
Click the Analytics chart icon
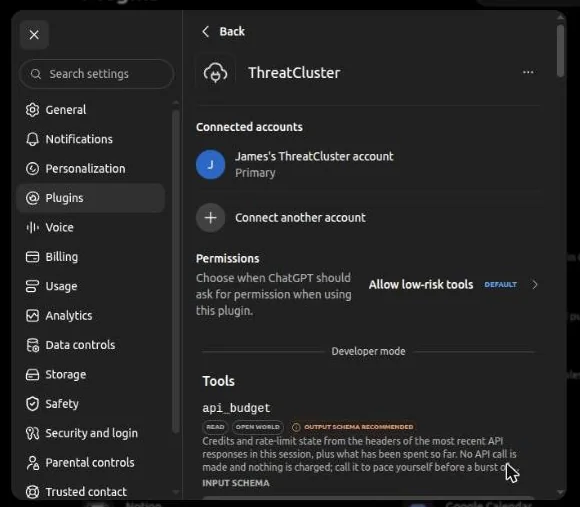click(x=33, y=315)
